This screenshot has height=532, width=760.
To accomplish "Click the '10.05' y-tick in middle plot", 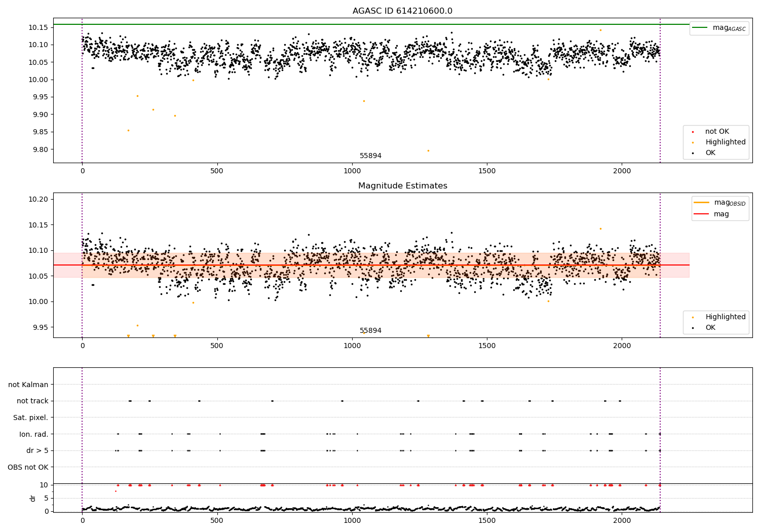I will pos(39,276).
